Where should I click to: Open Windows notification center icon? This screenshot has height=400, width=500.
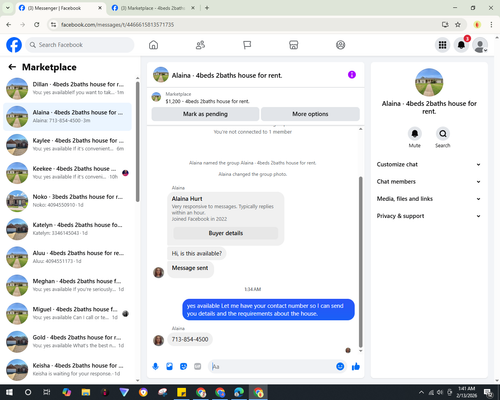tap(489, 393)
